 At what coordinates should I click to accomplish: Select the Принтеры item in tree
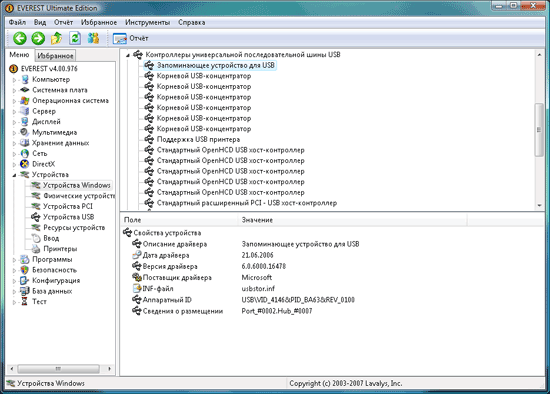pyautogui.click(x=60, y=249)
